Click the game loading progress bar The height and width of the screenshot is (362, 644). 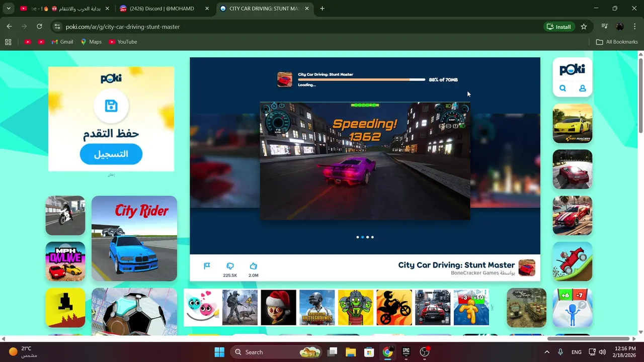point(362,79)
